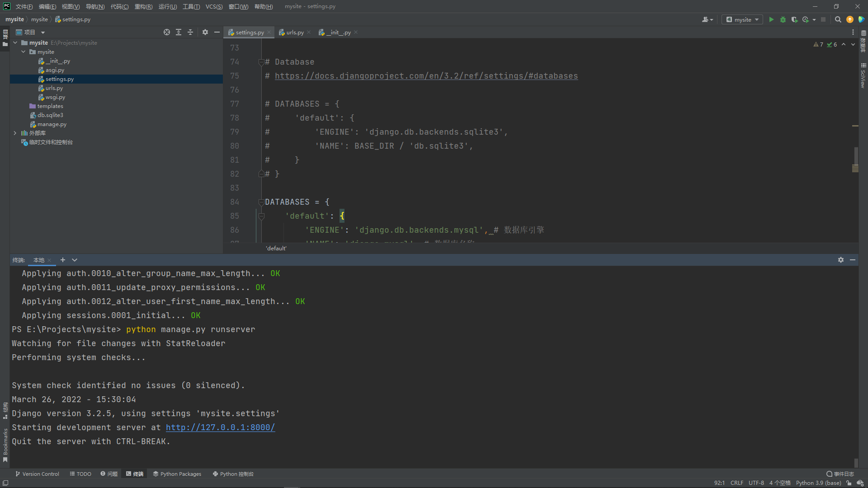Image resolution: width=868 pixels, height=488 pixels.
Task: Collapse all items in project tree
Action: [190, 32]
